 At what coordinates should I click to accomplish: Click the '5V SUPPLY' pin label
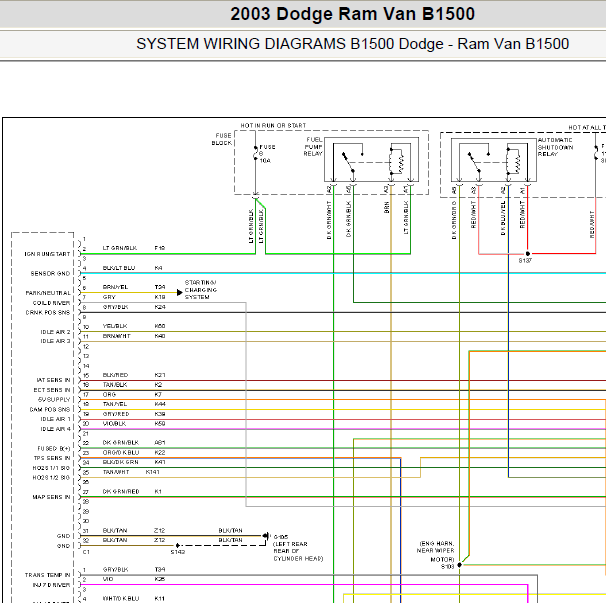pos(54,399)
